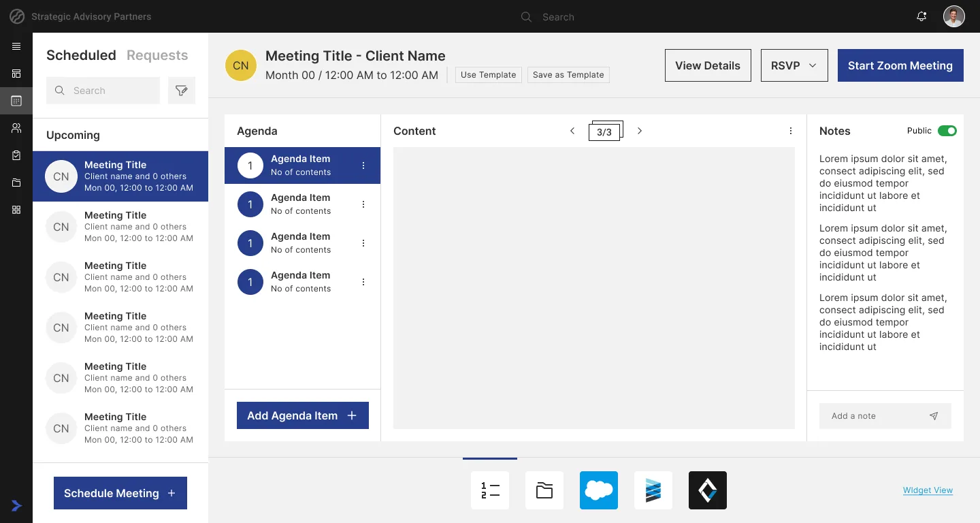Click the yellow CN avatar in the header

(x=241, y=65)
